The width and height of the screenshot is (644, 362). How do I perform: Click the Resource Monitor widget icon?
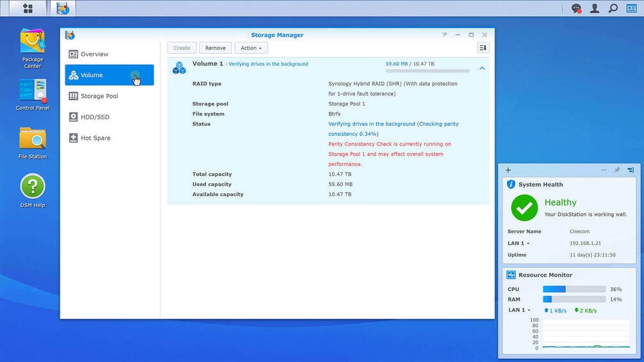point(511,275)
